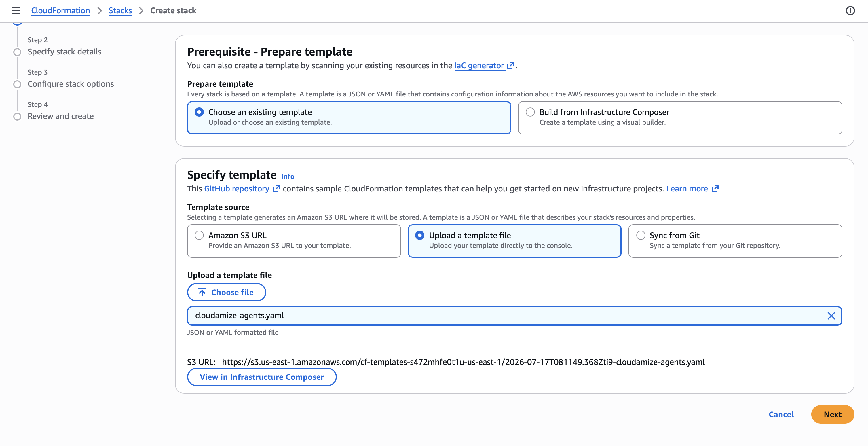This screenshot has width=868, height=446.
Task: Select the Sync from Git template source
Action: (641, 235)
